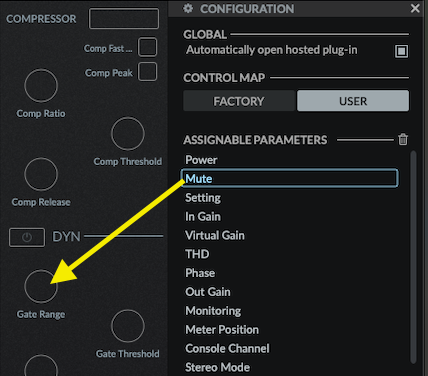Image resolution: width=428 pixels, height=376 pixels.
Task: Toggle Automatically open hosted plug-in checkbox
Action: tap(401, 51)
